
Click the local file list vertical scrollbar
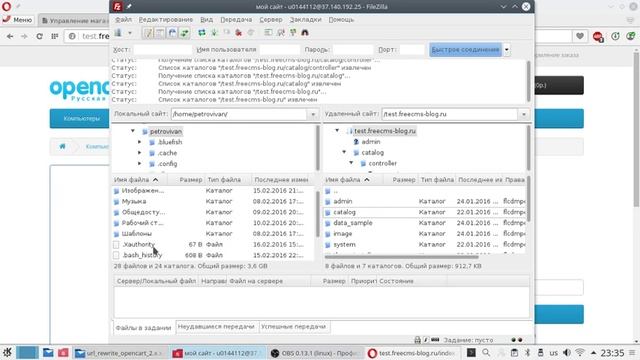318,213
